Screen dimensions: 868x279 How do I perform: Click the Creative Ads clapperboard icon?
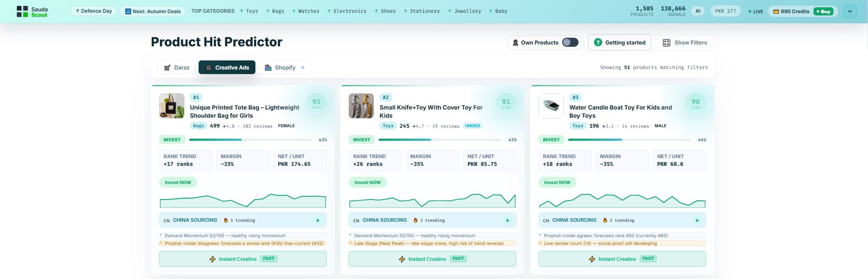click(x=209, y=68)
